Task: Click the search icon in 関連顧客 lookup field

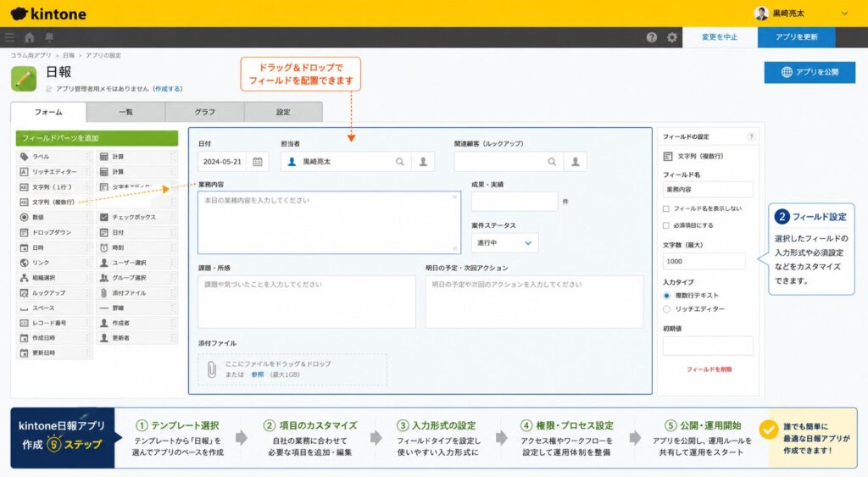Action: pyautogui.click(x=552, y=162)
